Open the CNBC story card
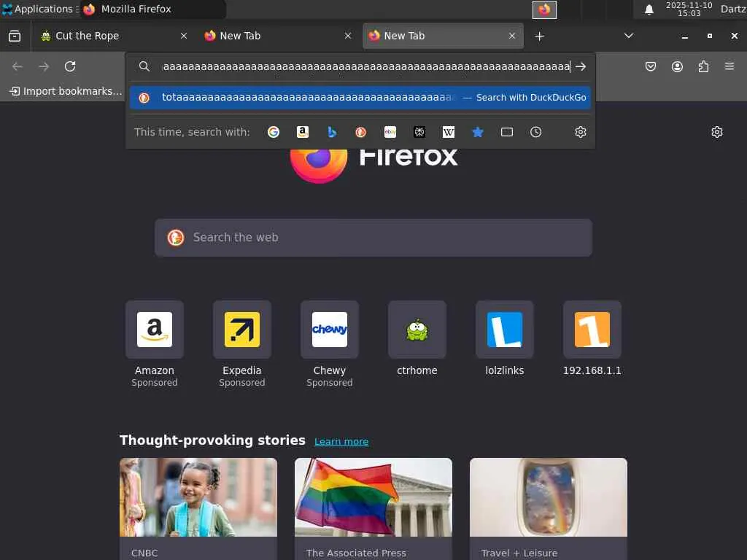Image resolution: width=747 pixels, height=560 pixels. 198,508
